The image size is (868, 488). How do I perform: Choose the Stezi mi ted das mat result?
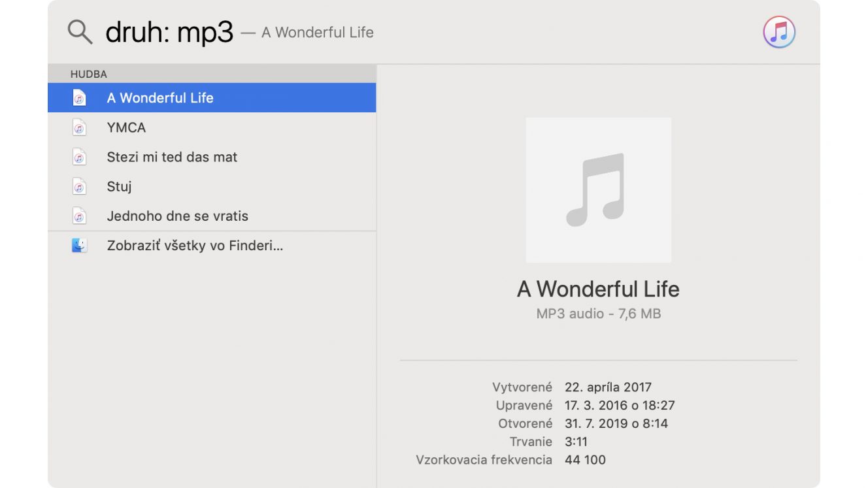(x=212, y=157)
